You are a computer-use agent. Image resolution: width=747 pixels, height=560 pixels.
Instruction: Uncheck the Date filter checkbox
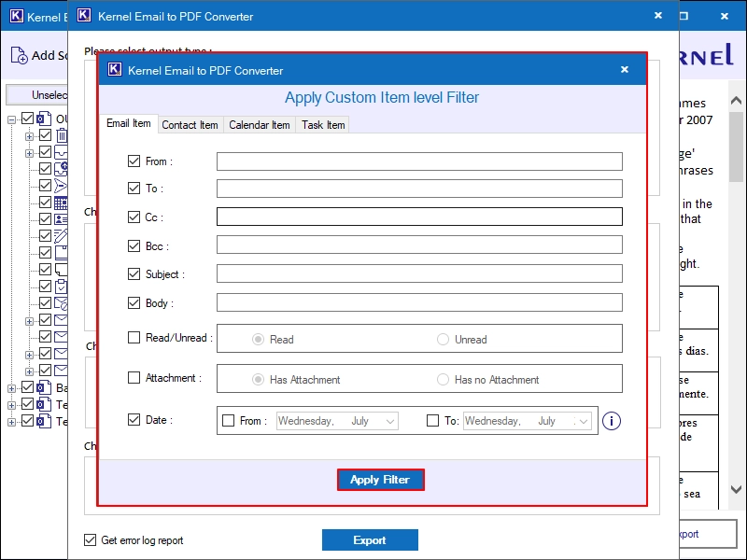click(x=134, y=419)
